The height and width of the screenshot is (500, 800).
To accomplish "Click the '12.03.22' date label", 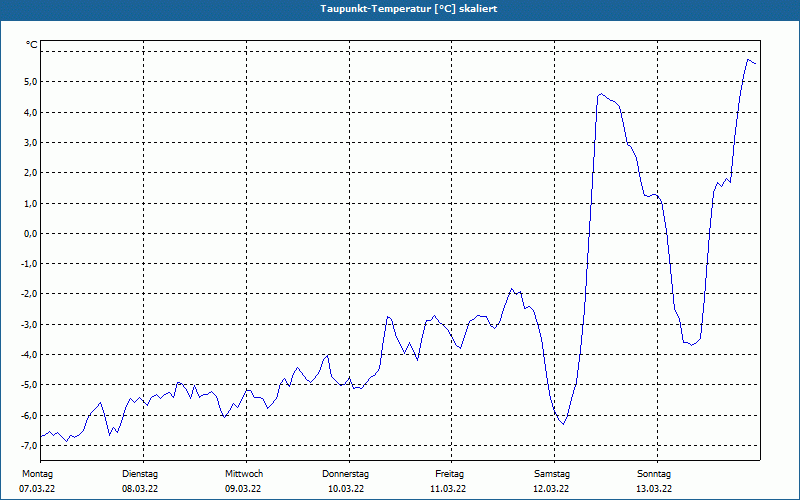I will [x=551, y=489].
